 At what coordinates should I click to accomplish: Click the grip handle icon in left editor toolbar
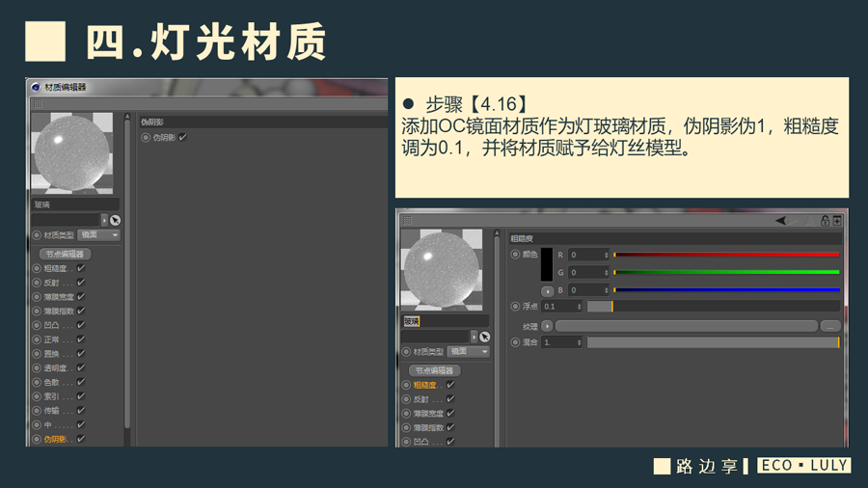click(x=38, y=103)
